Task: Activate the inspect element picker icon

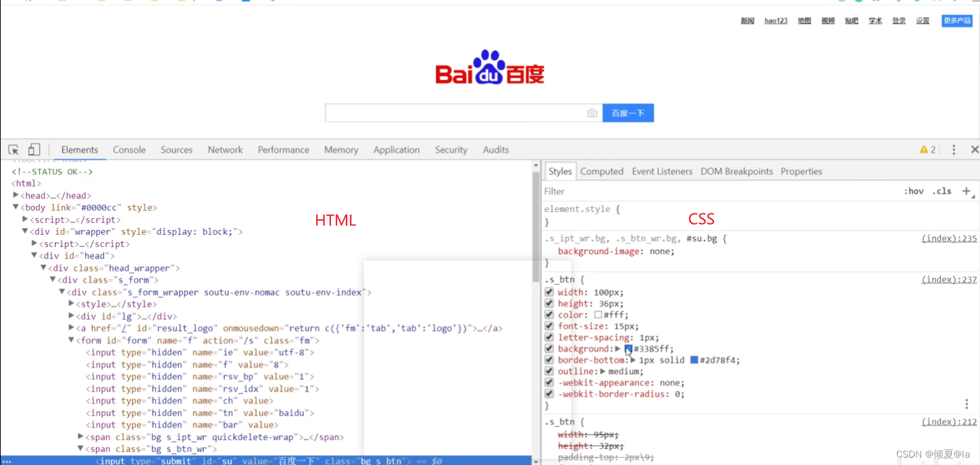Action: 13,150
